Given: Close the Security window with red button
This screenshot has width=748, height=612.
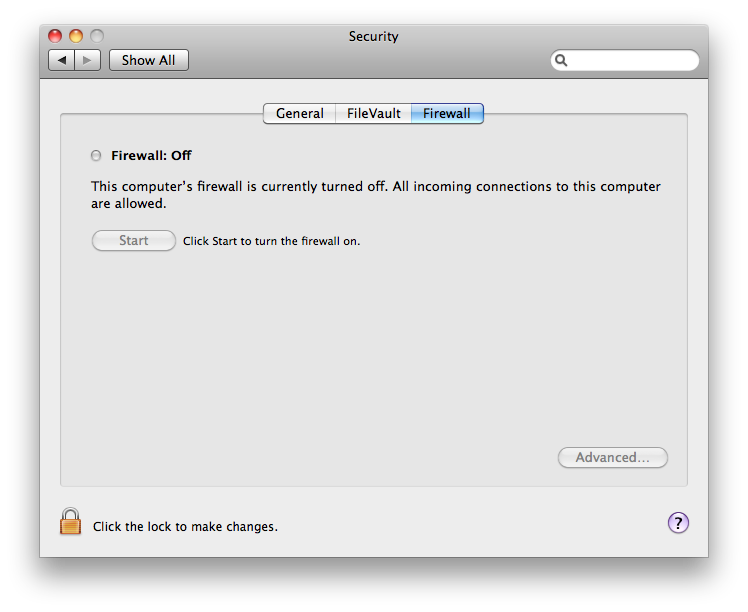Looking at the screenshot, I should (x=56, y=37).
